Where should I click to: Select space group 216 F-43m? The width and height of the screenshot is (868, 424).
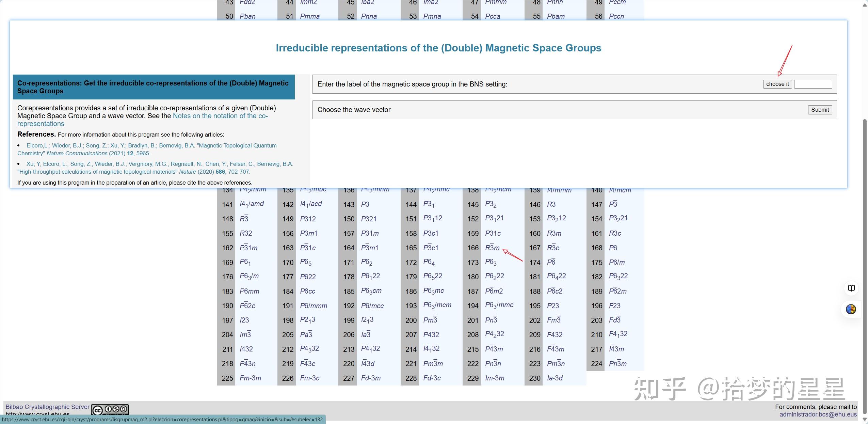[x=555, y=349]
